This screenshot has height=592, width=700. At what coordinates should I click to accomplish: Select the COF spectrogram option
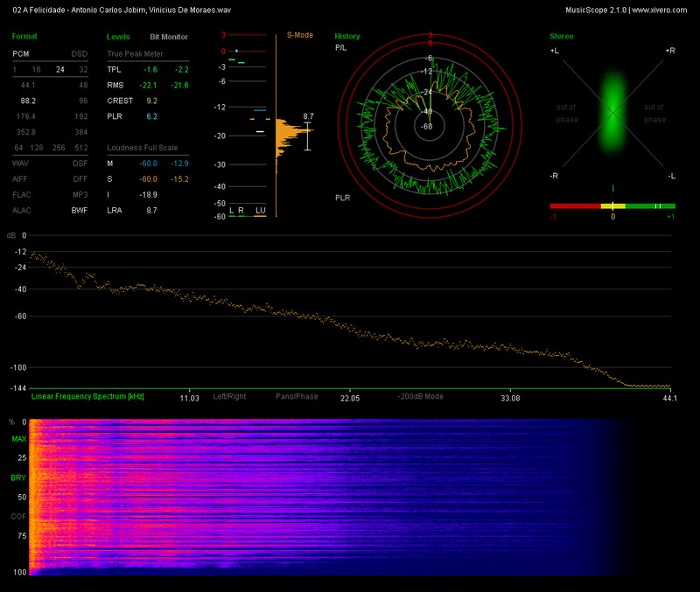coord(18,517)
